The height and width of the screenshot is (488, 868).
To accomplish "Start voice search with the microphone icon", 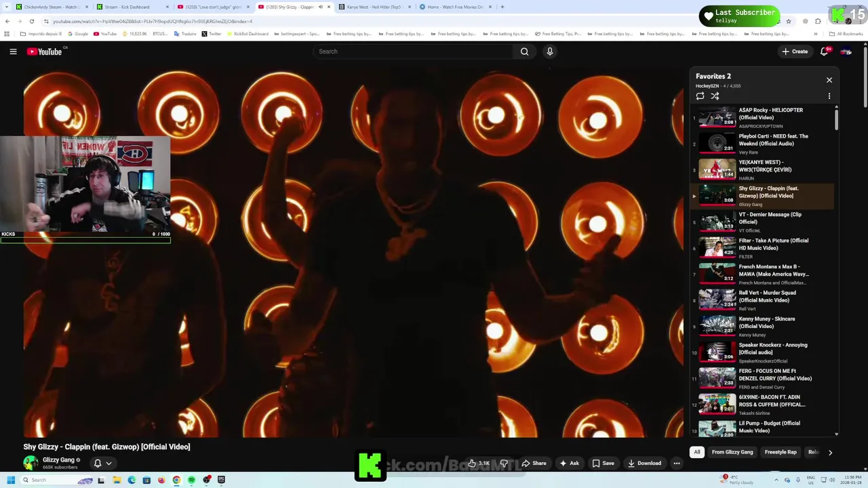I will tap(550, 52).
